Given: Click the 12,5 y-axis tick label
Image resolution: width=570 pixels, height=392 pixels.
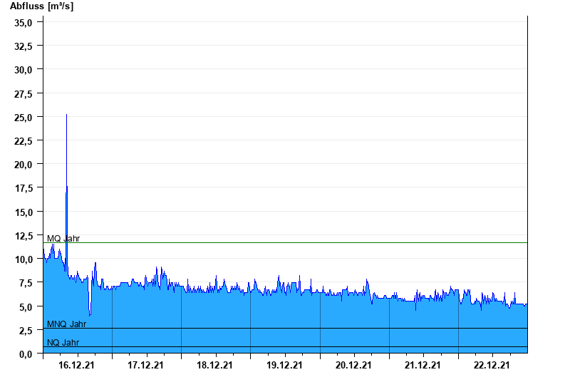Looking at the screenshot, I should 24,235.
